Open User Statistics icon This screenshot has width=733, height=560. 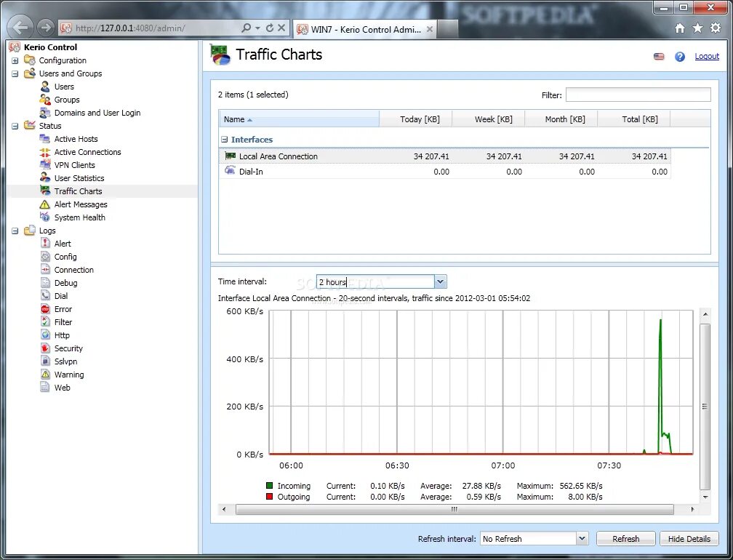pos(45,178)
